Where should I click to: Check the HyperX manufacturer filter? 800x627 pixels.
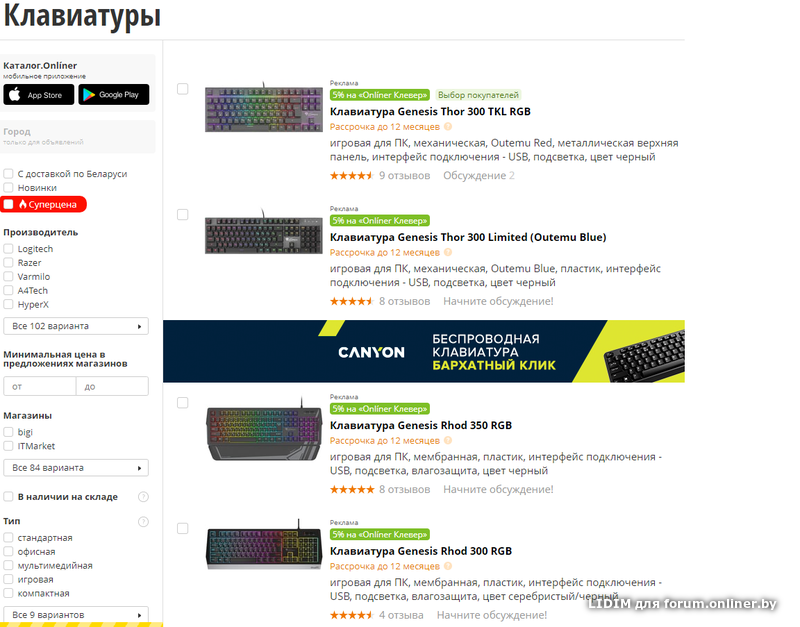point(8,304)
